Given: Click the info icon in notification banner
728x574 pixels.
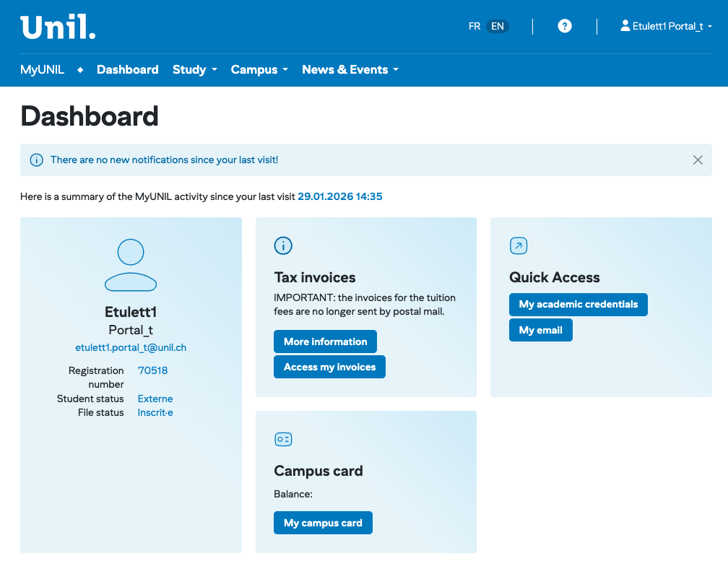Looking at the screenshot, I should pyautogui.click(x=36, y=160).
